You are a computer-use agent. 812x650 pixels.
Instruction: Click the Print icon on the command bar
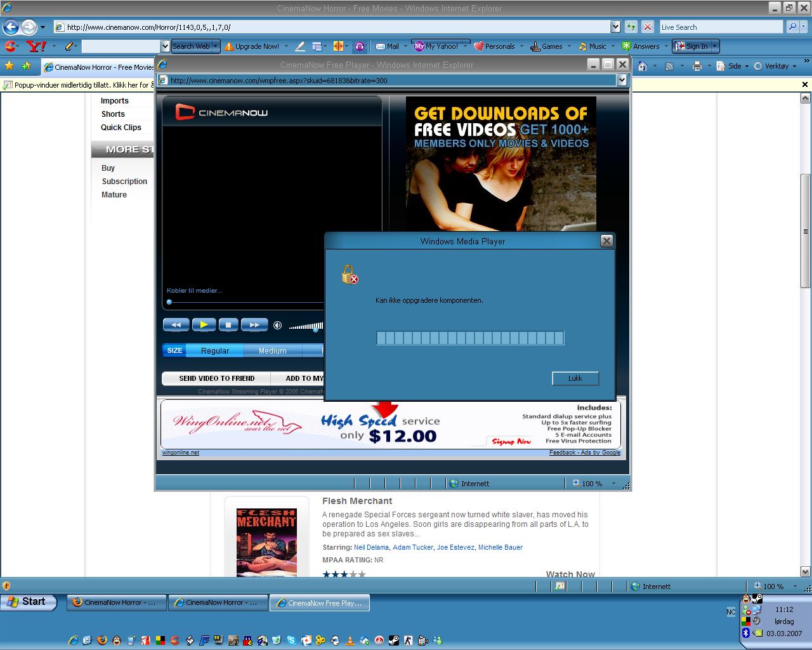click(x=697, y=66)
